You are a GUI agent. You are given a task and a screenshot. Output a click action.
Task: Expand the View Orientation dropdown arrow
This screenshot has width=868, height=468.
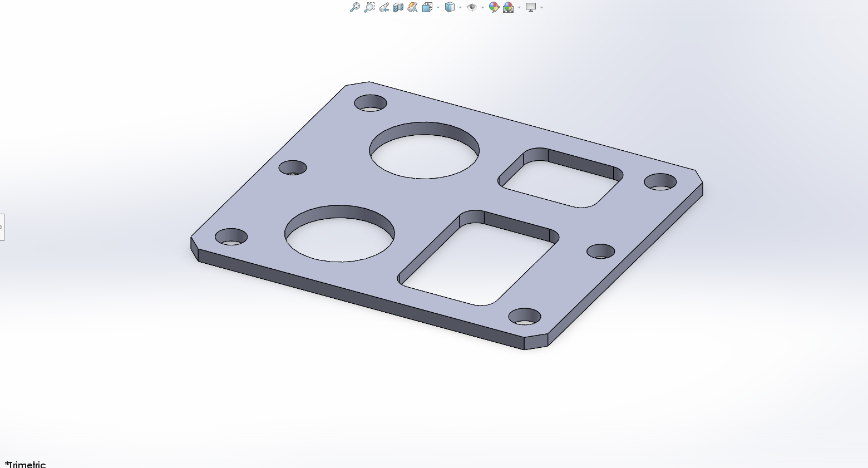click(x=438, y=8)
